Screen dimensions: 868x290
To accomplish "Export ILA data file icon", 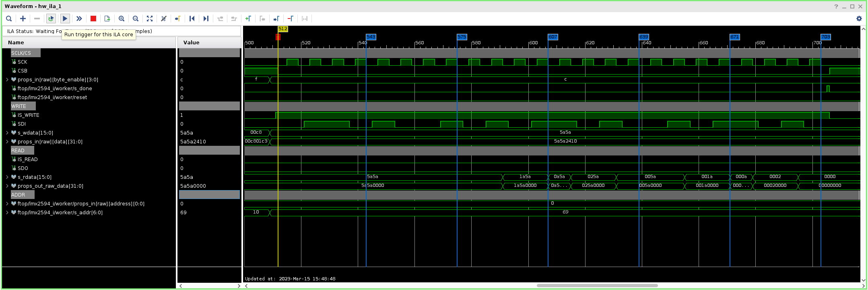I will click(x=107, y=19).
